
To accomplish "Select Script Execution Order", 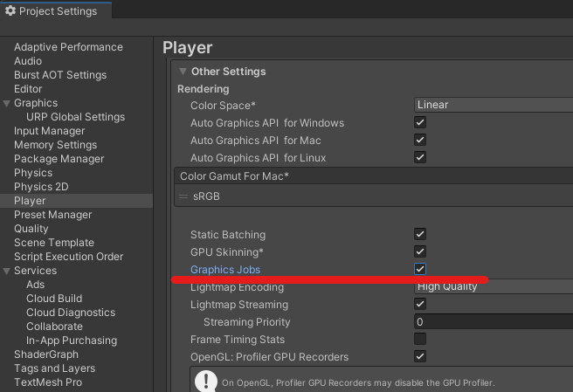I will (x=69, y=257).
